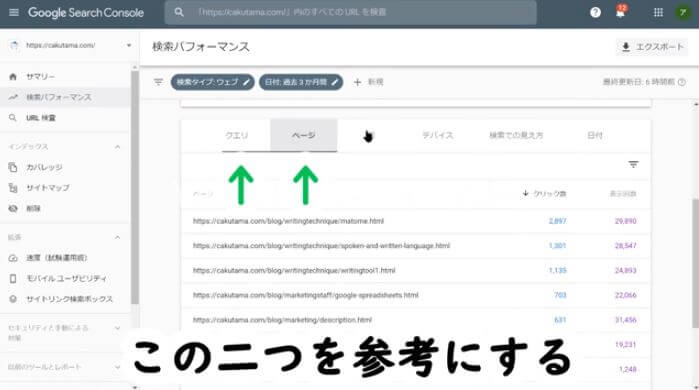Click the info icon beside 最終更新日
This screenshot has width=699, height=390.
pyautogui.click(x=682, y=82)
